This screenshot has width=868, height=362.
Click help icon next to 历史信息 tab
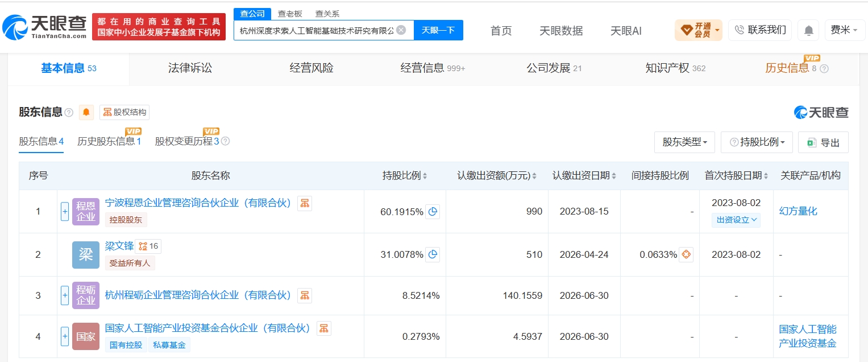point(824,69)
